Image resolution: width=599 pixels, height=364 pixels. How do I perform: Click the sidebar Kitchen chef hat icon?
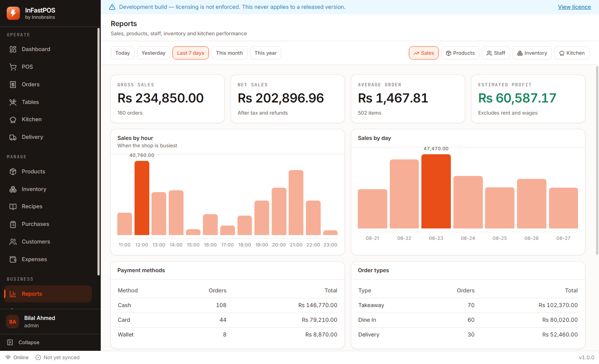click(13, 119)
